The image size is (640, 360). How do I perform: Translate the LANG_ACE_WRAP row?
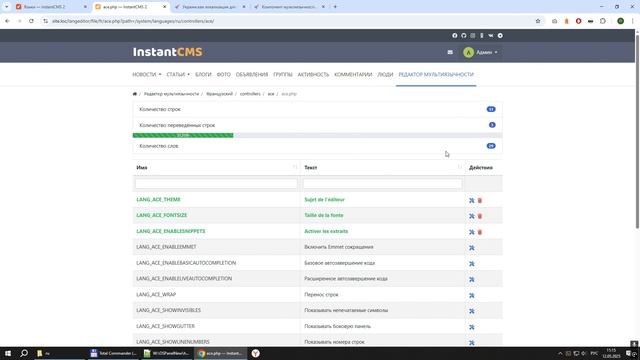pos(471,295)
